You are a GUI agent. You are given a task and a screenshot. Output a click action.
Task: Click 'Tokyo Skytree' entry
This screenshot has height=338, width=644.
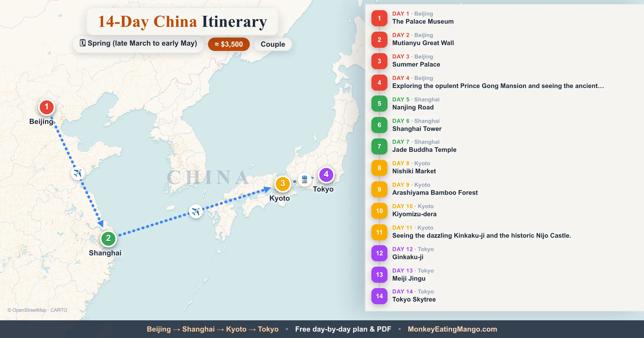point(414,299)
